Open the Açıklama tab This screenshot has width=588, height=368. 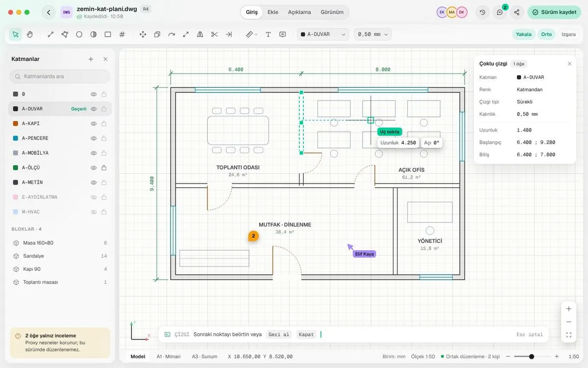pos(299,12)
